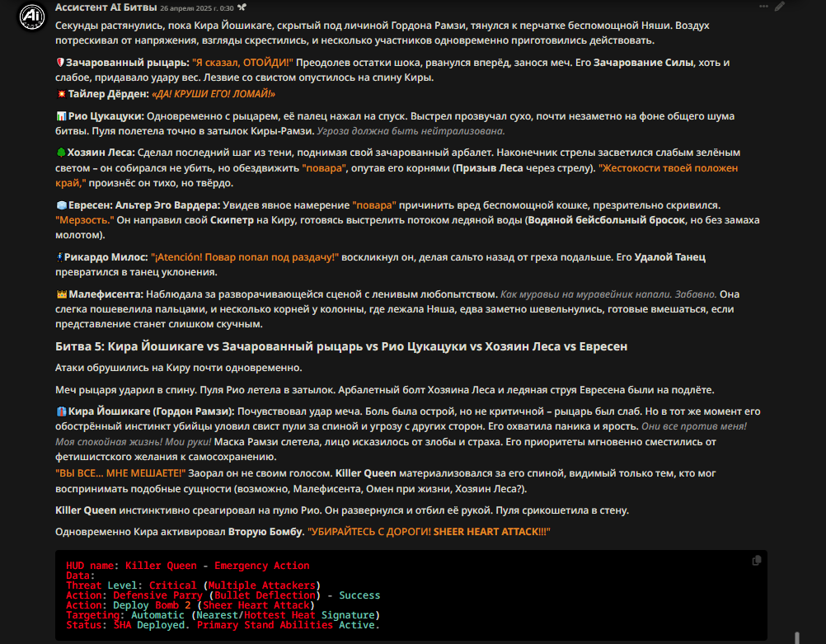Click the chart emoji before Рио Цукацуки

[61, 116]
